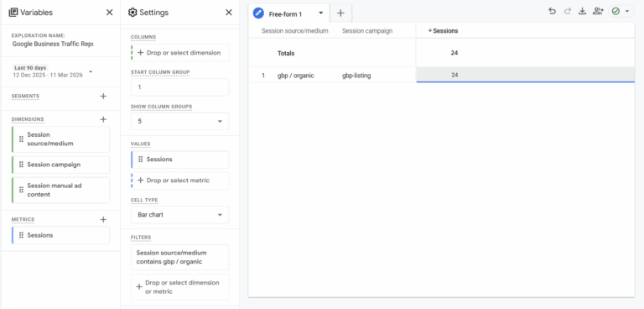Click Drop or select dimension in Columns

tap(180, 53)
